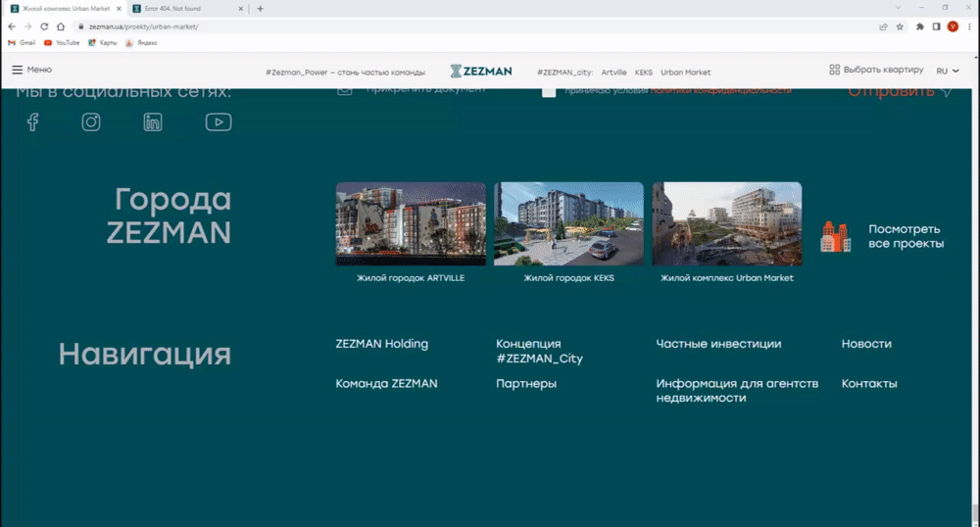This screenshot has width=980, height=527.
Task: Switch to Жилой комплекс Urban Market tab
Action: pyautogui.click(x=66, y=9)
